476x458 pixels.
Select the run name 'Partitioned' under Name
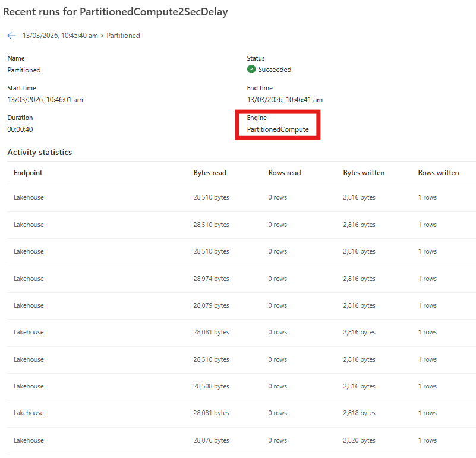coord(24,70)
